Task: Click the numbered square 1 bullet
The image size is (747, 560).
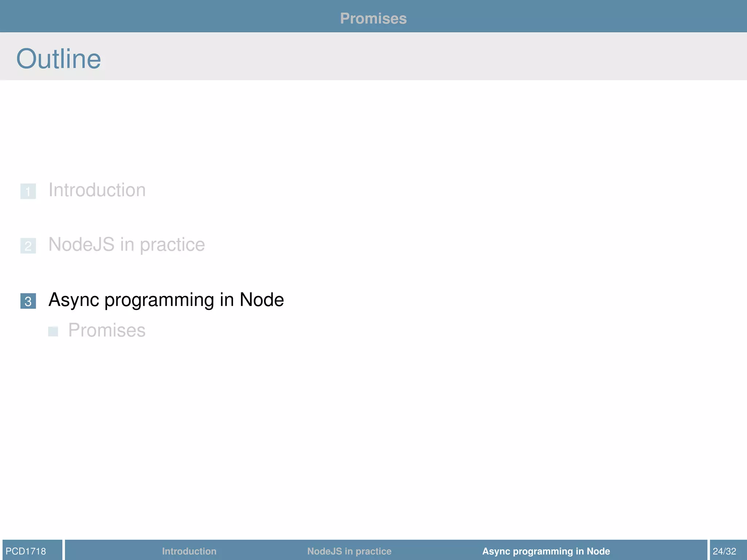Action: (x=28, y=191)
